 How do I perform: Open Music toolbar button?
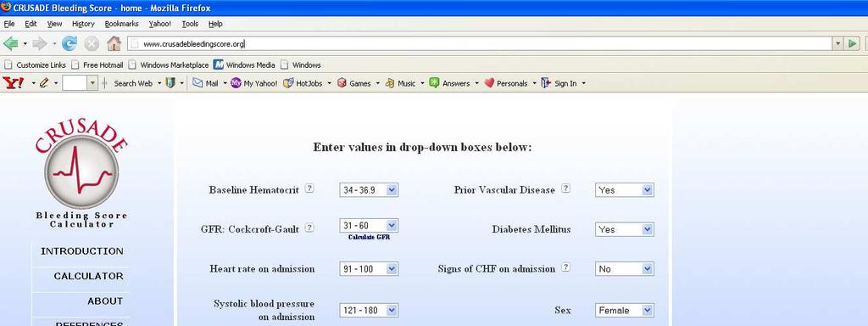[x=400, y=83]
